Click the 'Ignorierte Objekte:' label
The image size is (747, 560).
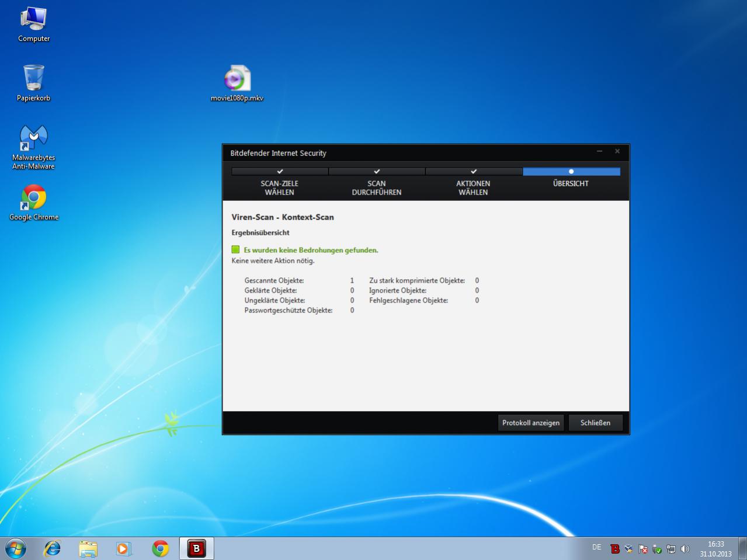pos(398,290)
